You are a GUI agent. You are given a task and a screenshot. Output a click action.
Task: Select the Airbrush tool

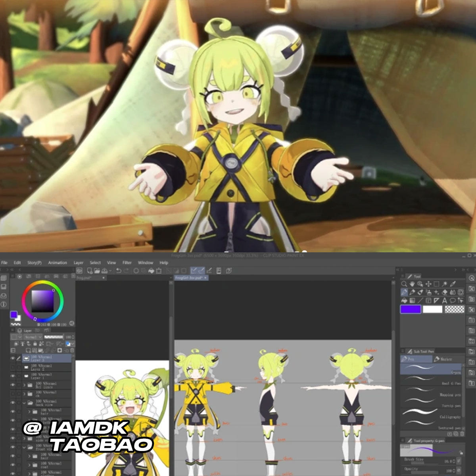pyautogui.click(x=429, y=292)
